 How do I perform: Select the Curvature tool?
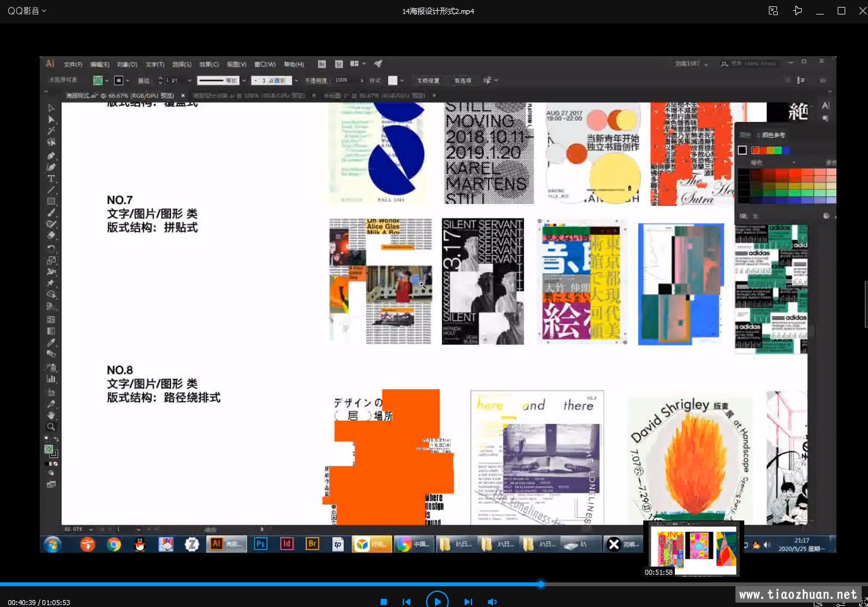51,167
